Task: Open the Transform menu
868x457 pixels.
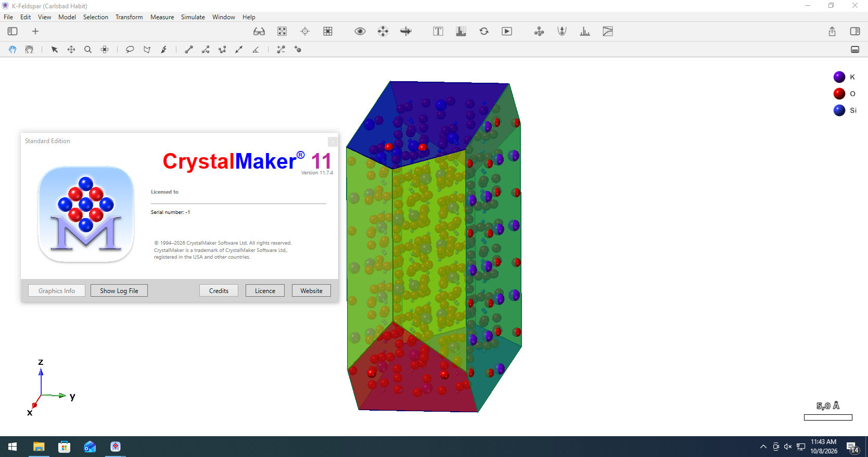Action: tap(129, 17)
